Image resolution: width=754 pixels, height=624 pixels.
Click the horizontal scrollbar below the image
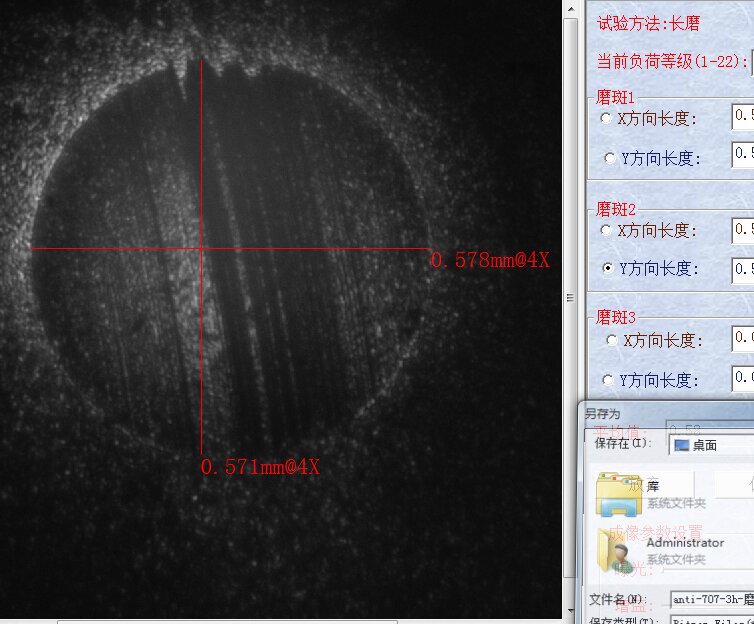(227, 622)
